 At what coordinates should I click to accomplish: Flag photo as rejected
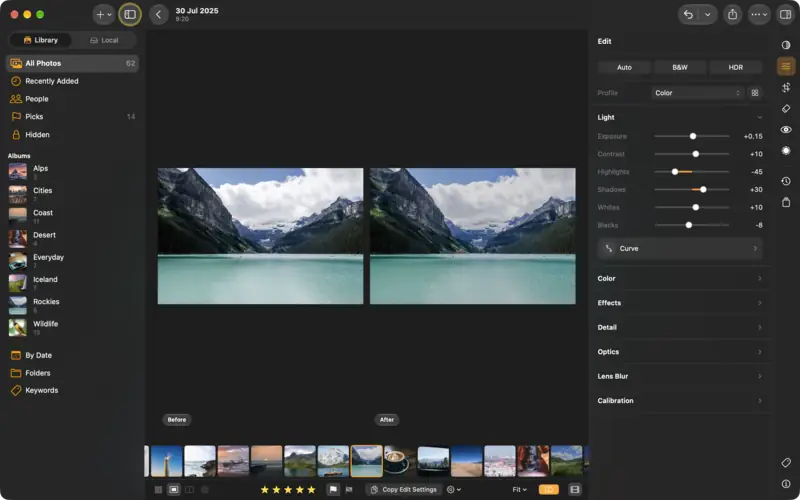coord(349,490)
